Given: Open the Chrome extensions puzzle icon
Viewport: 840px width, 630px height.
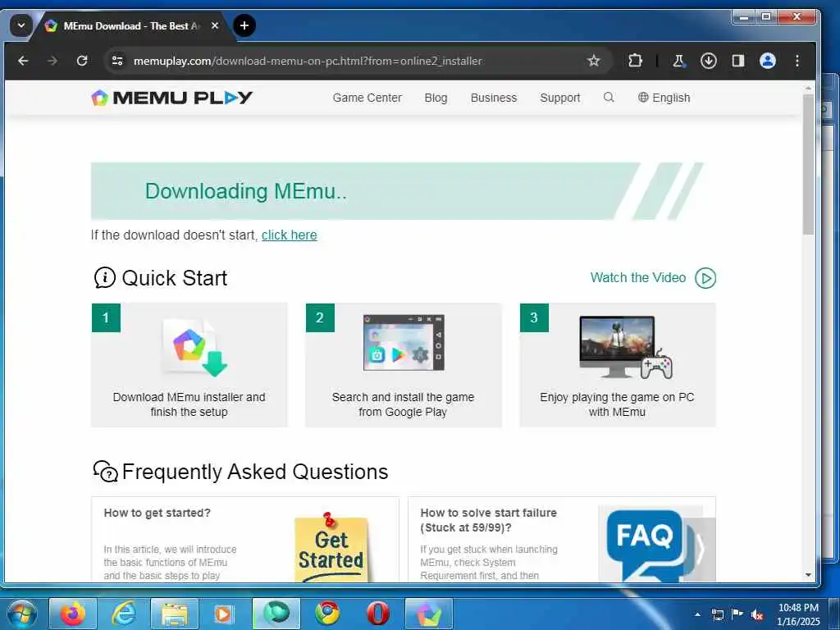Looking at the screenshot, I should (x=636, y=61).
